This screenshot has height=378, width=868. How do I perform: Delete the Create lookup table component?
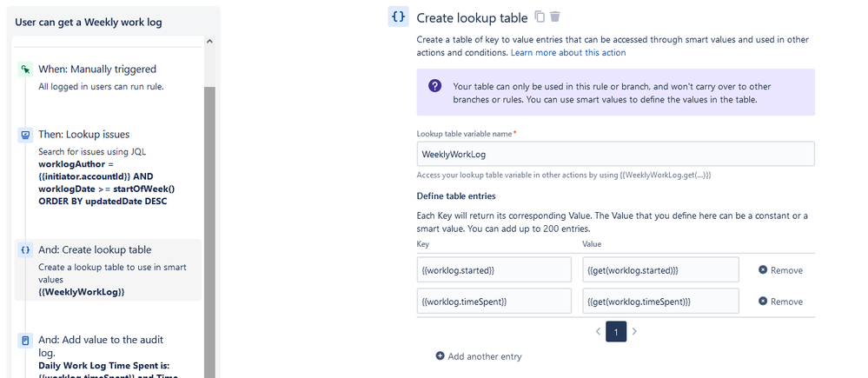click(x=555, y=17)
